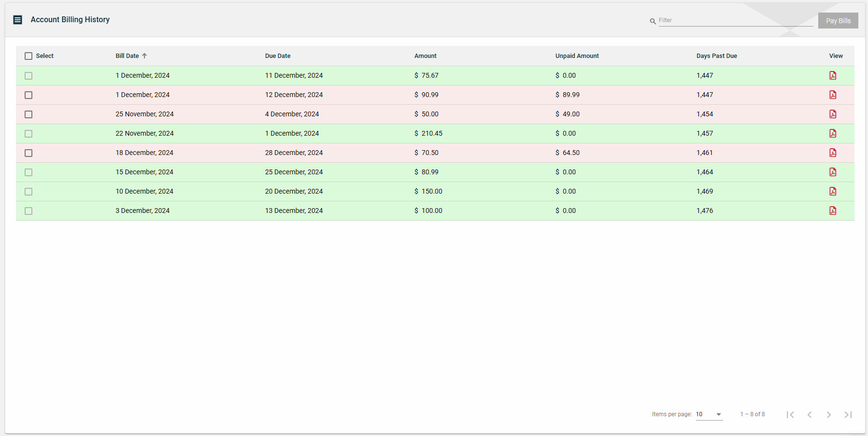Go to the last page using paginator
The width and height of the screenshot is (868, 436).
tap(848, 414)
